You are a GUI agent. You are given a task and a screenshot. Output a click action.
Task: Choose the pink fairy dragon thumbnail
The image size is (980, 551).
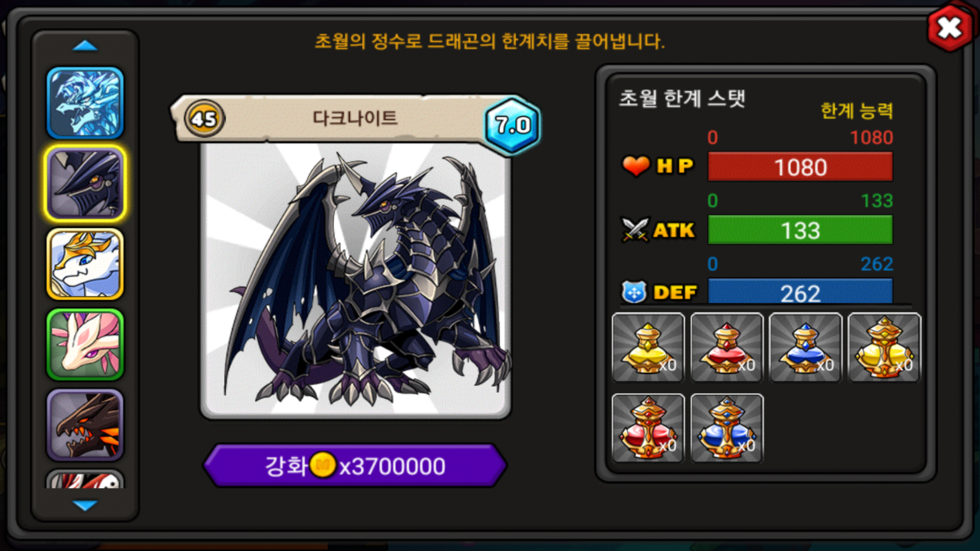tap(85, 344)
